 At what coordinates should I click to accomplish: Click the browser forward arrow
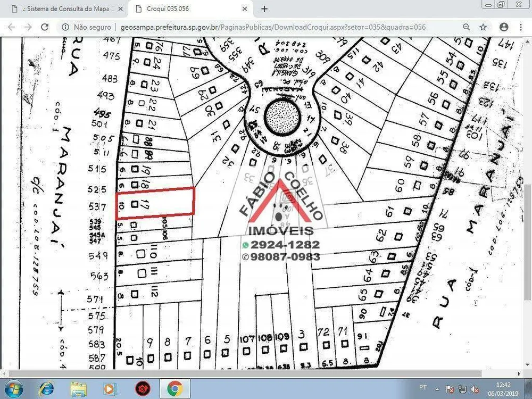[28, 27]
